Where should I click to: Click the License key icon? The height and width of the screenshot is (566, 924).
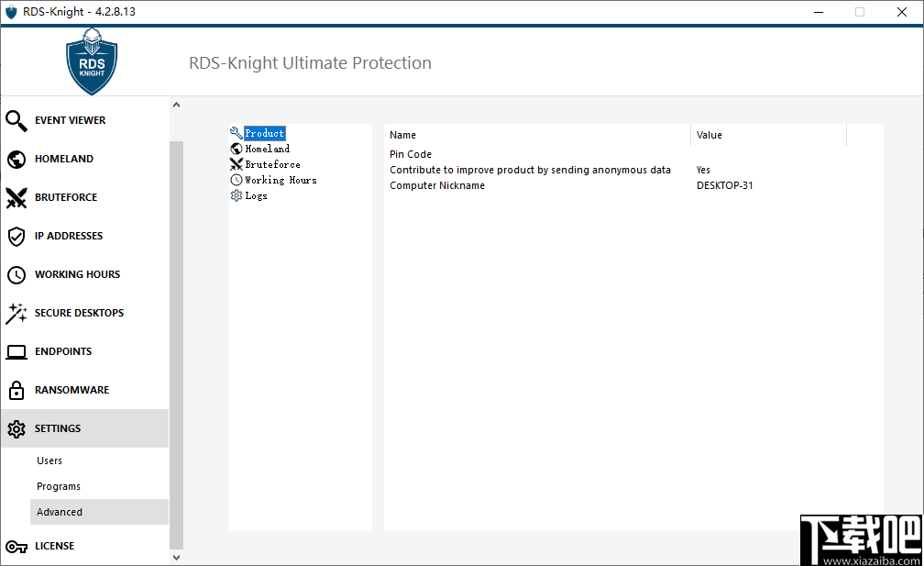(16, 546)
